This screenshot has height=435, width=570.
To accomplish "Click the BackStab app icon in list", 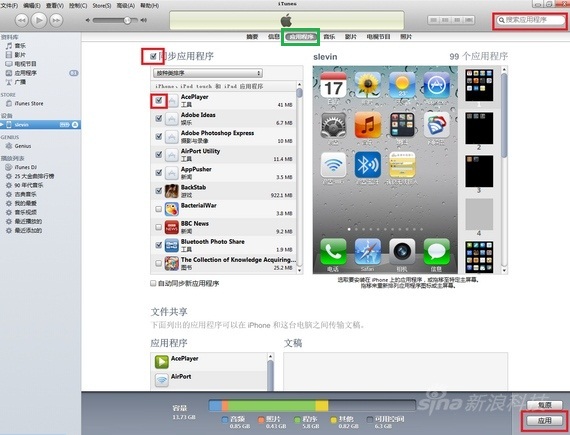I will (172, 191).
